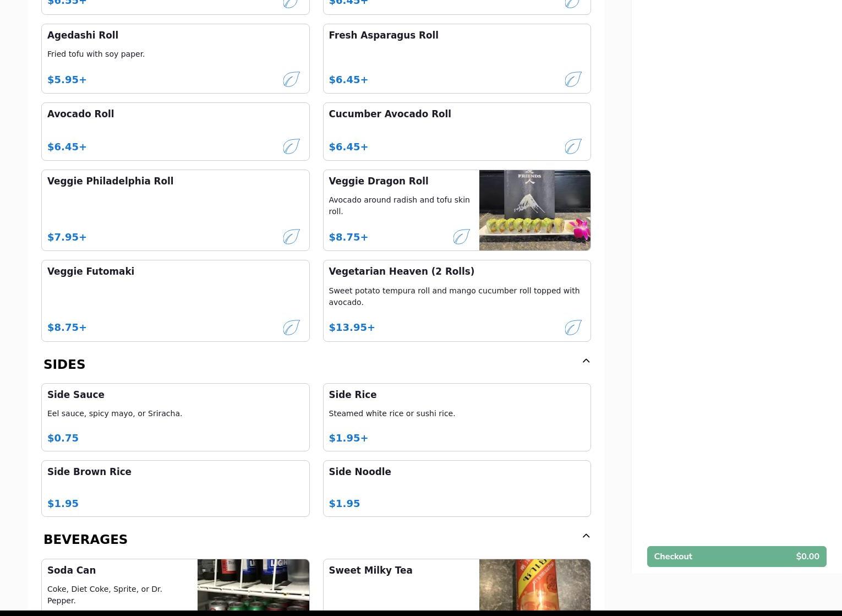Click the Side Sauce title
Image resolution: width=842 pixels, height=616 pixels.
tap(76, 395)
